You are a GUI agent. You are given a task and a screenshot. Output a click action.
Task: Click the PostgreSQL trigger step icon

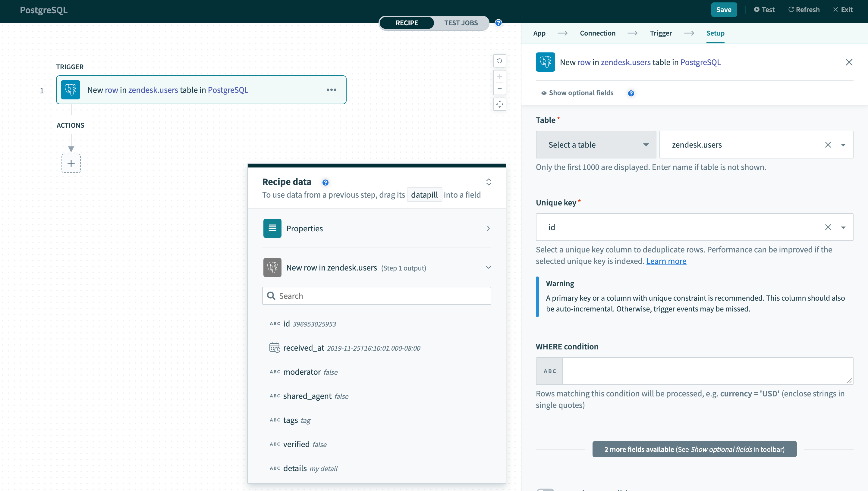(x=71, y=89)
